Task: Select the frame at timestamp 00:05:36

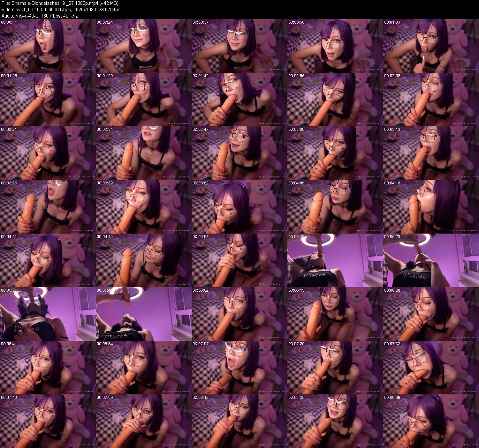Action: (48, 314)
